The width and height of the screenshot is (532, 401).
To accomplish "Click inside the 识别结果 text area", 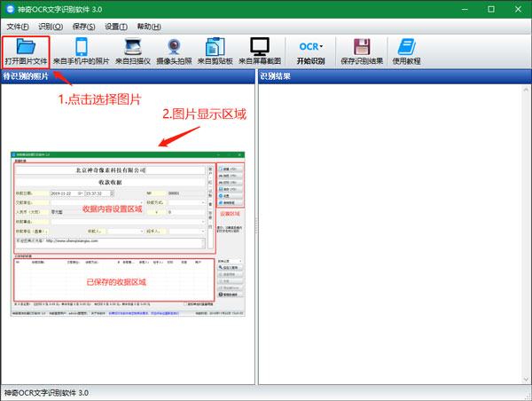I will coord(390,234).
